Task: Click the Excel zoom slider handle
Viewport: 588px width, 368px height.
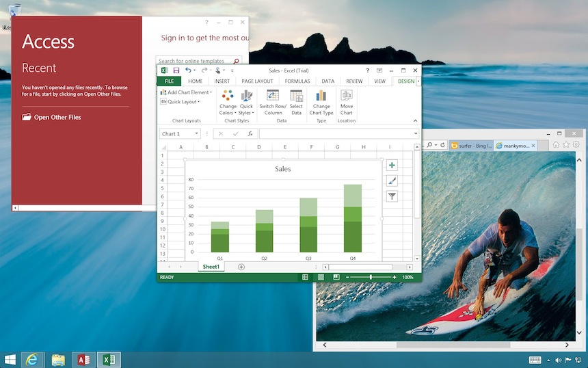Action: [371, 277]
